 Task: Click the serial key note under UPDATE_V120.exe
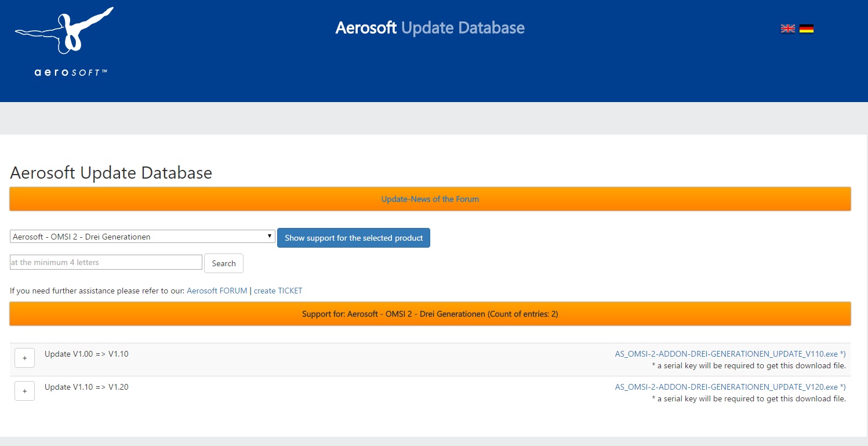pyautogui.click(x=749, y=398)
